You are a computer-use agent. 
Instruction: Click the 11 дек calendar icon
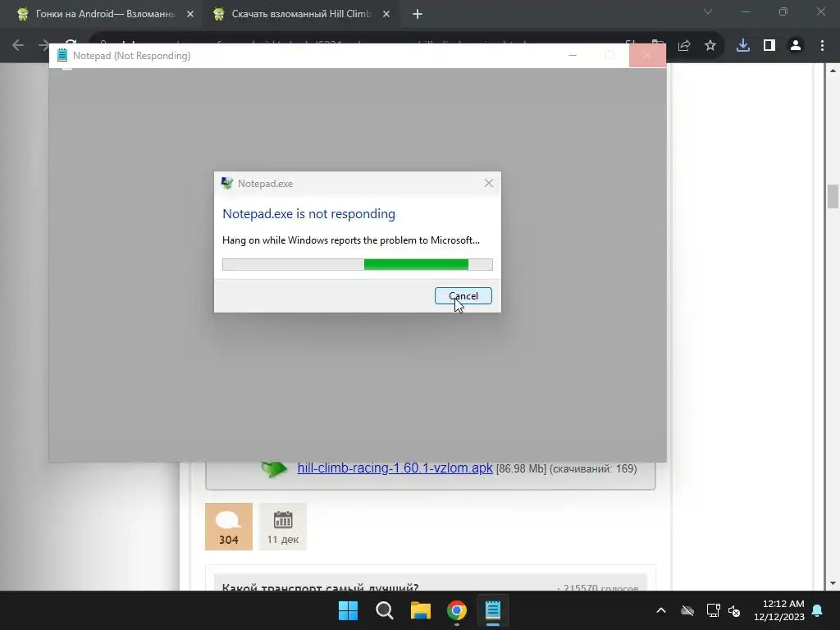pyautogui.click(x=283, y=519)
